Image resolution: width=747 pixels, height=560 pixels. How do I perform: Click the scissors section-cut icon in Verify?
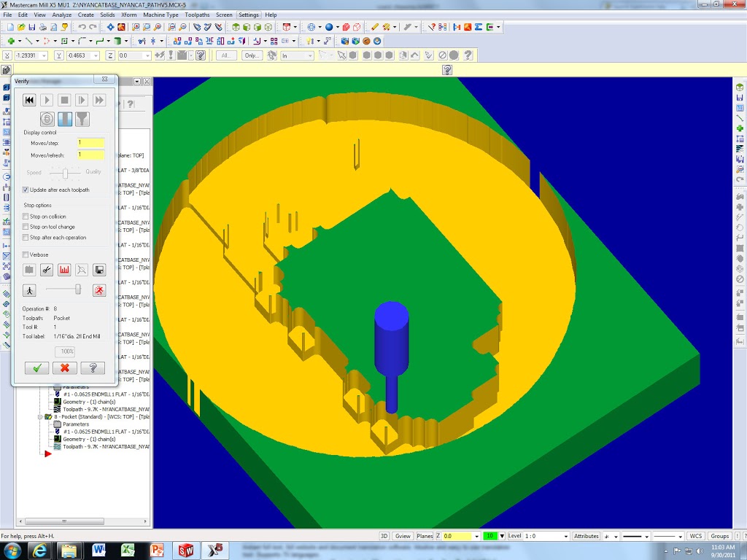pos(47,270)
